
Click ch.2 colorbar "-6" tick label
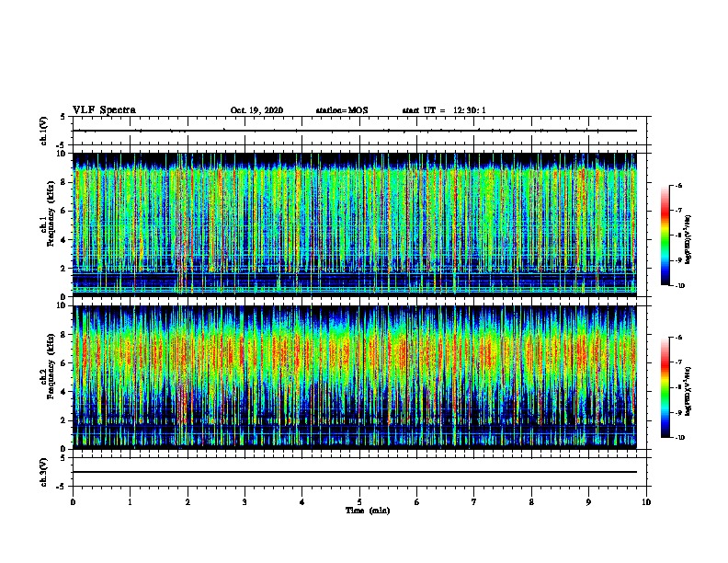point(678,338)
